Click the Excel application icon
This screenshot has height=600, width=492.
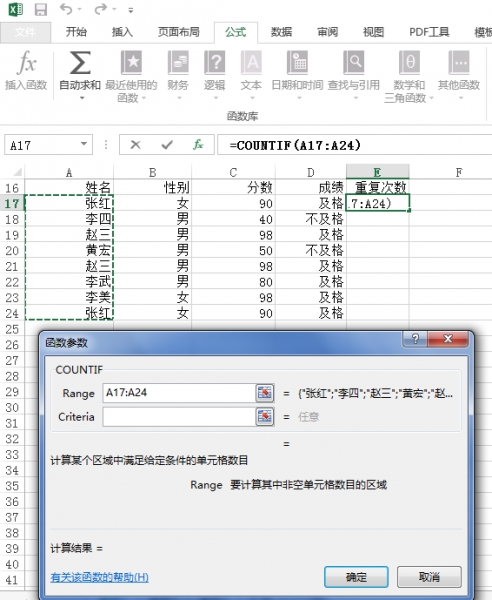16,9
